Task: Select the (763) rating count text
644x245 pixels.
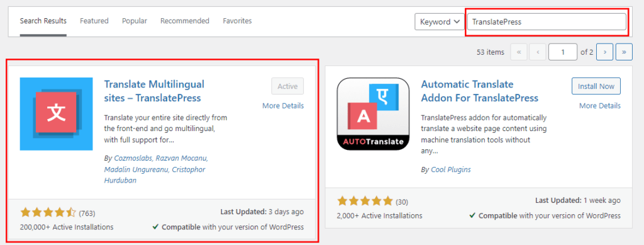Action: click(87, 213)
